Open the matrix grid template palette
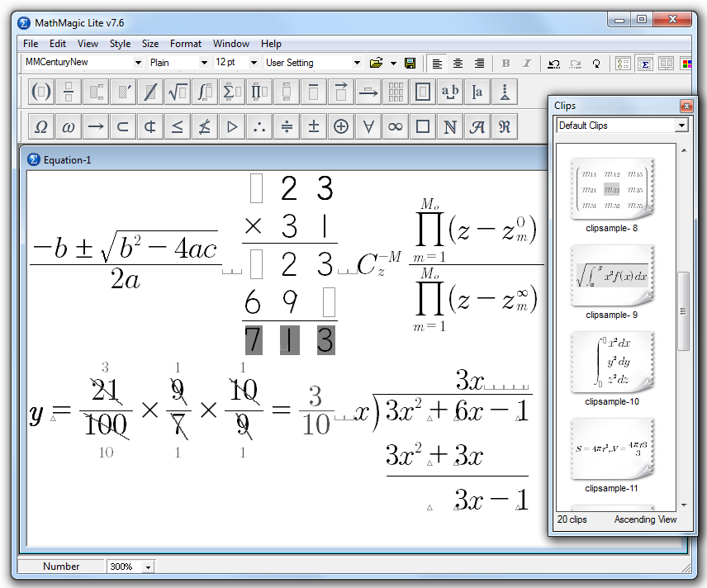This screenshot has width=707, height=588. click(396, 92)
